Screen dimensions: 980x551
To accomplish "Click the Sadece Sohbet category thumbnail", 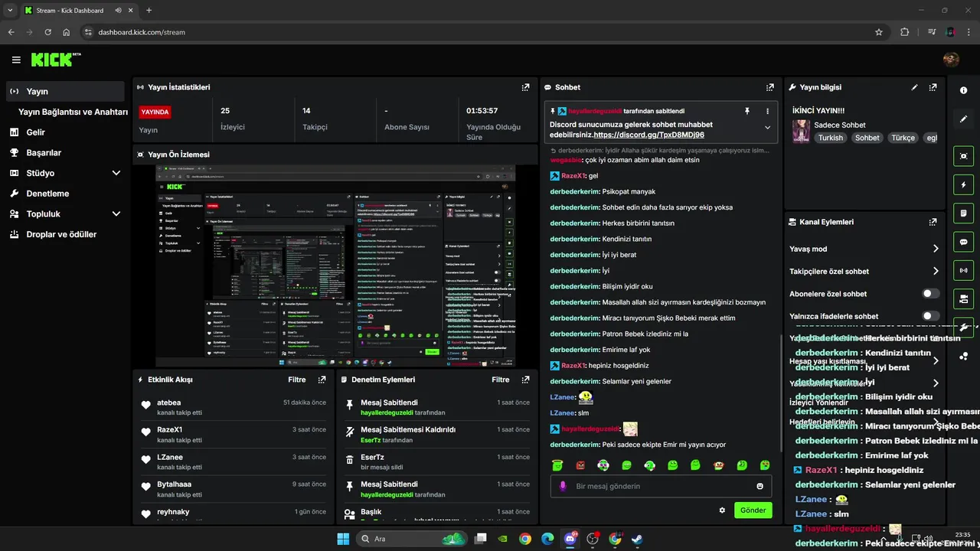I will pos(801,131).
